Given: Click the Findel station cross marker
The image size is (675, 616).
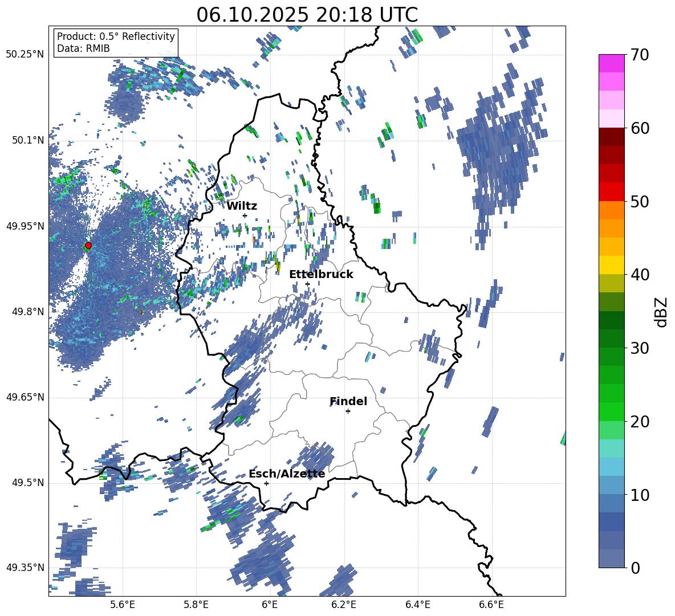Looking at the screenshot, I should tap(348, 411).
